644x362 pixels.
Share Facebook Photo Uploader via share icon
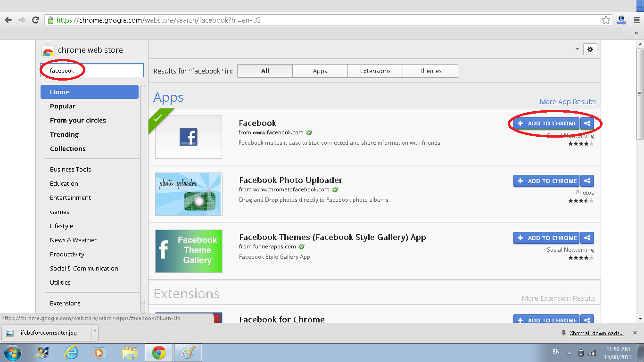point(587,181)
